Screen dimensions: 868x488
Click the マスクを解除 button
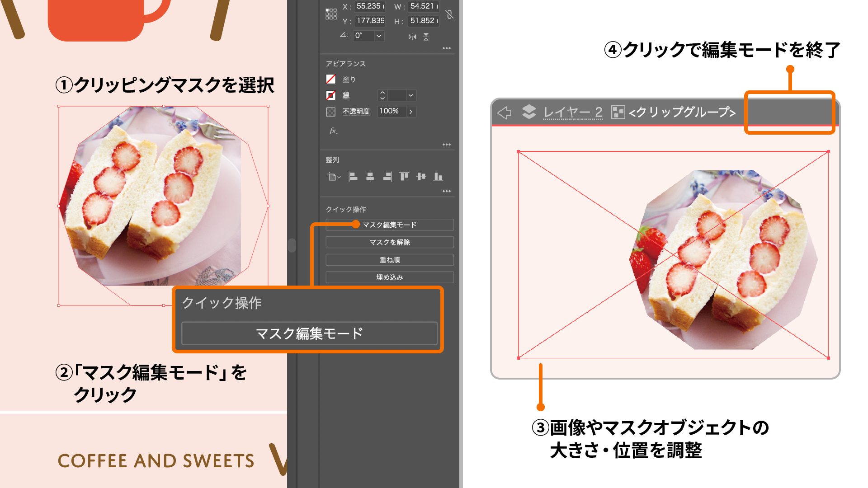(x=389, y=242)
